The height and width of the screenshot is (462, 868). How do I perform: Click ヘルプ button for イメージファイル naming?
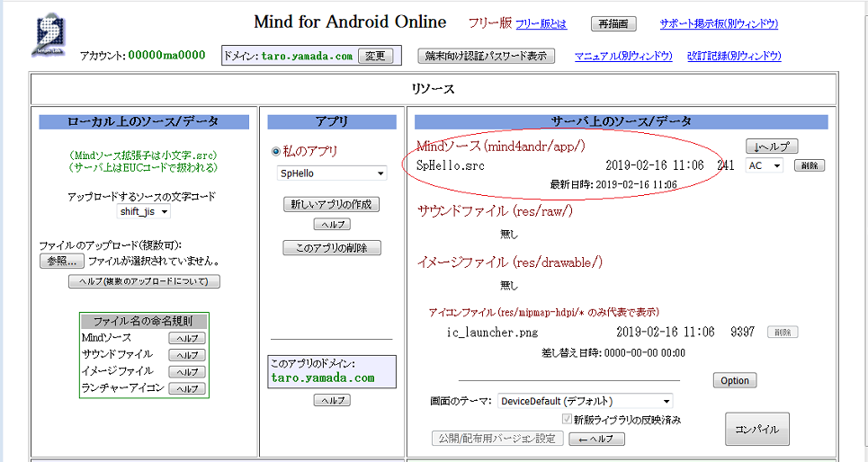[187, 372]
